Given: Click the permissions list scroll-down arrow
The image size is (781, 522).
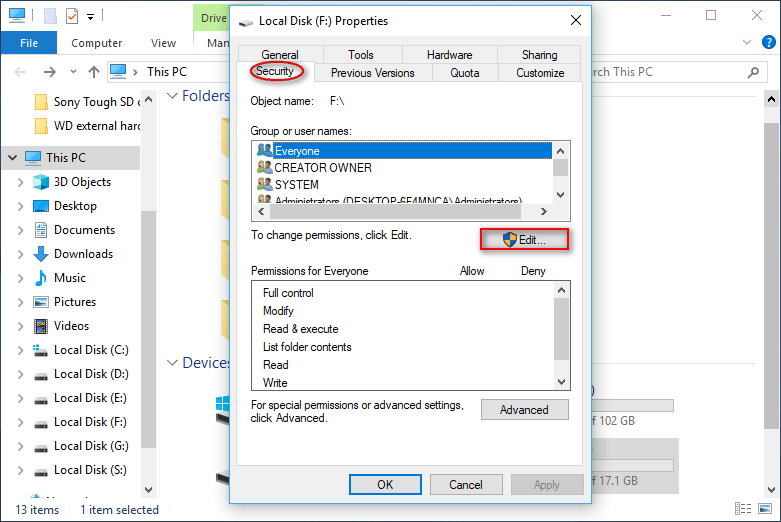Looking at the screenshot, I should click(x=562, y=382).
